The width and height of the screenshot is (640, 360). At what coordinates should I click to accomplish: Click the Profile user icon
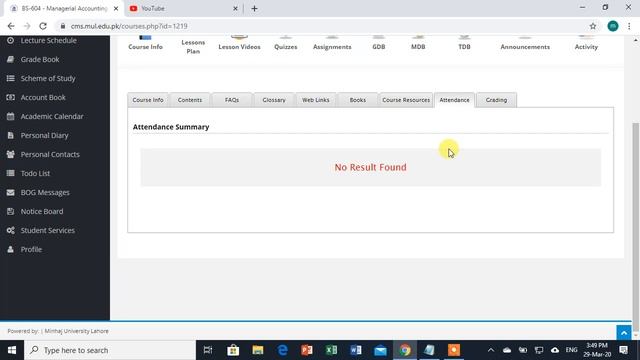click(11, 249)
